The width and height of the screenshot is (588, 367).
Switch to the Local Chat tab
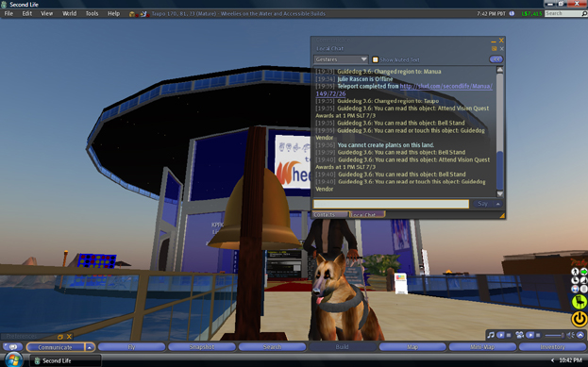coord(367,214)
